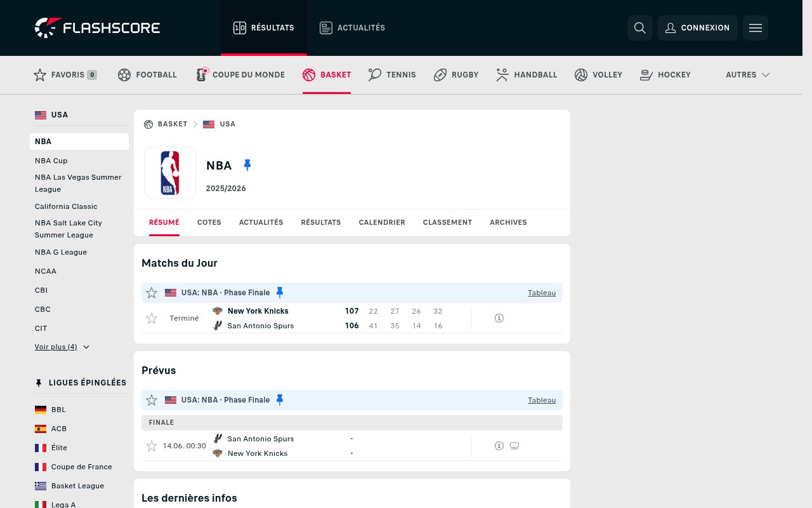Select NBA in the left sidebar

tap(79, 142)
